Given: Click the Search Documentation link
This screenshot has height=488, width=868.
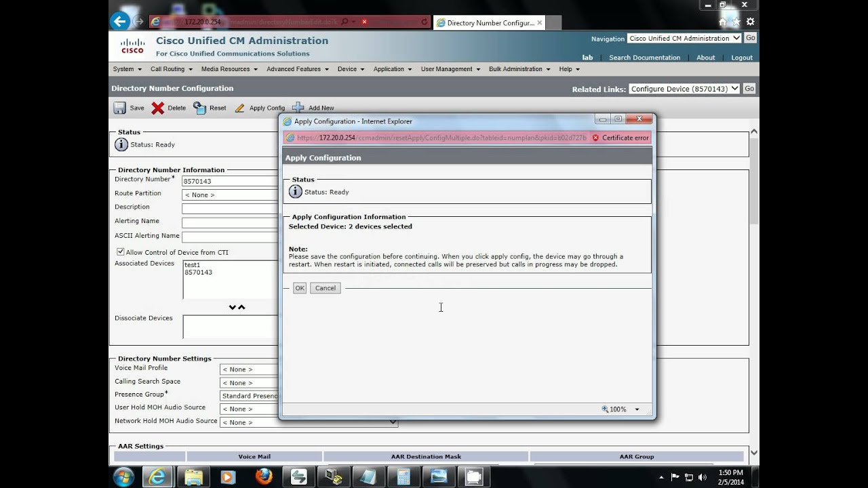Looking at the screenshot, I should 644,58.
